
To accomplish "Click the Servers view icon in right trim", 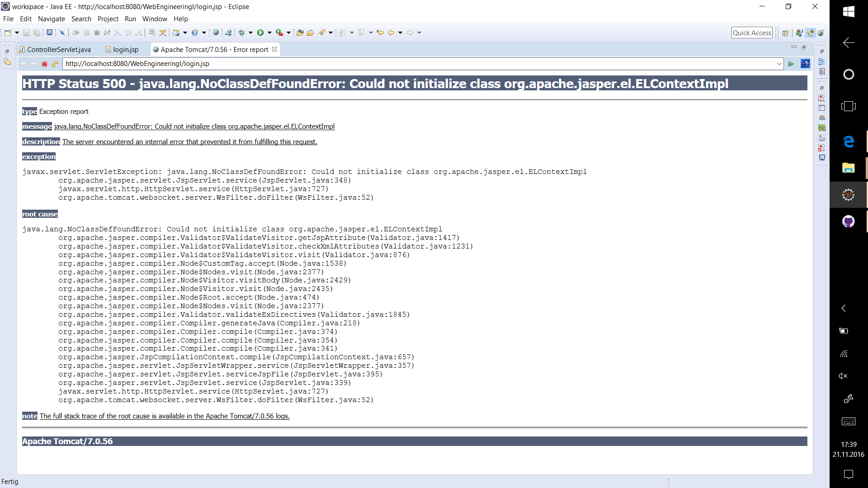I will [x=822, y=117].
